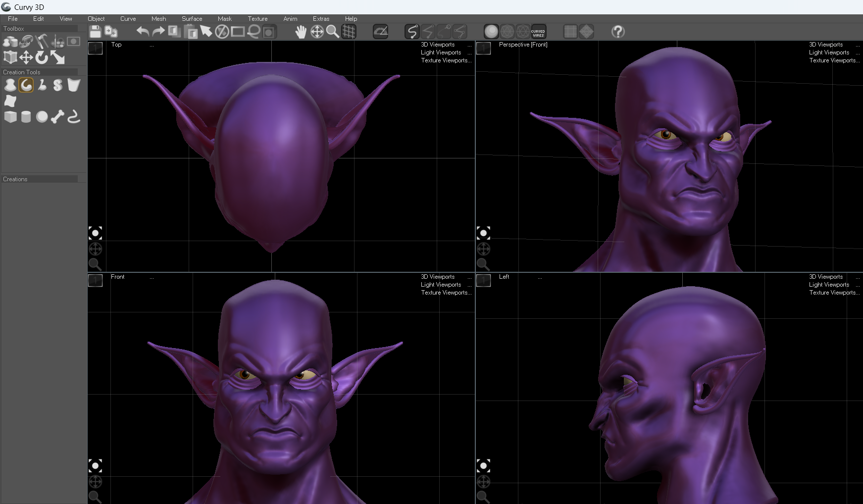Enable smooth shaded sphere display mode
Screen dimensions: 863x504
click(x=491, y=32)
